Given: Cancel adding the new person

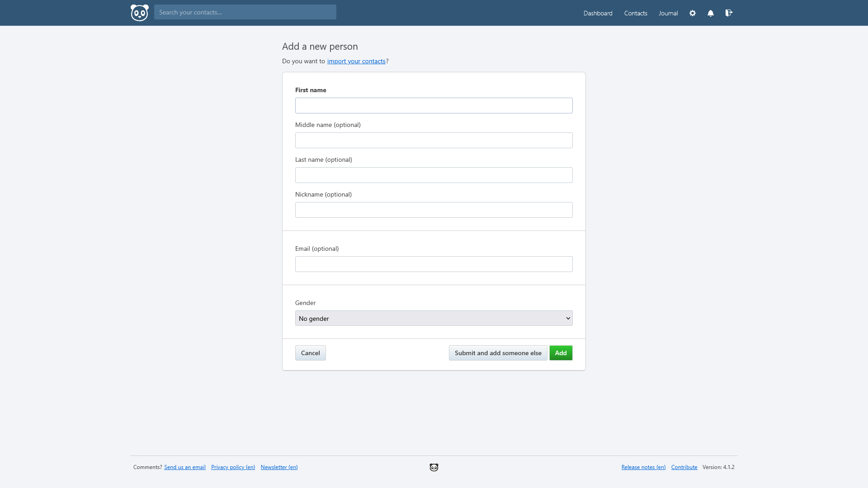Looking at the screenshot, I should (x=311, y=353).
